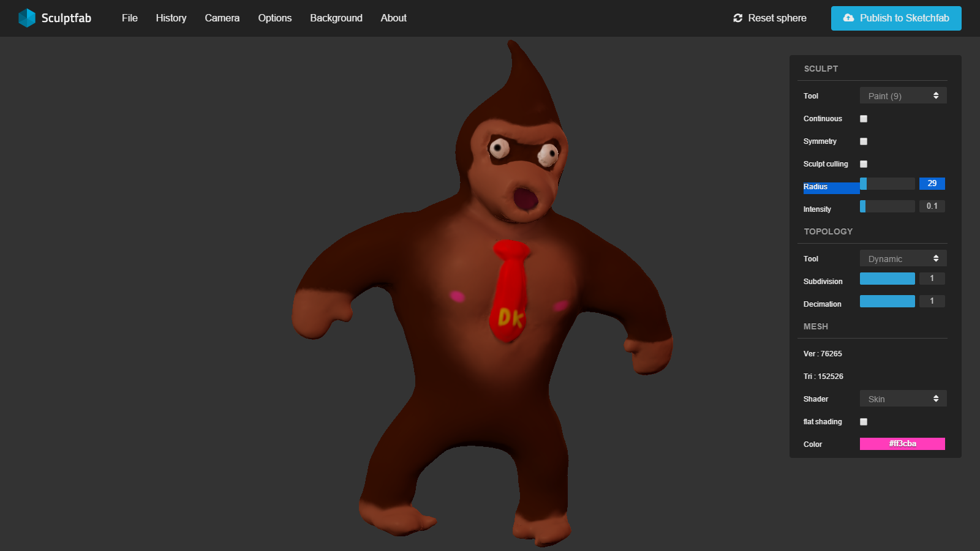Click the gorilla model's open mouth
This screenshot has width=980, height=551.
coord(526,198)
